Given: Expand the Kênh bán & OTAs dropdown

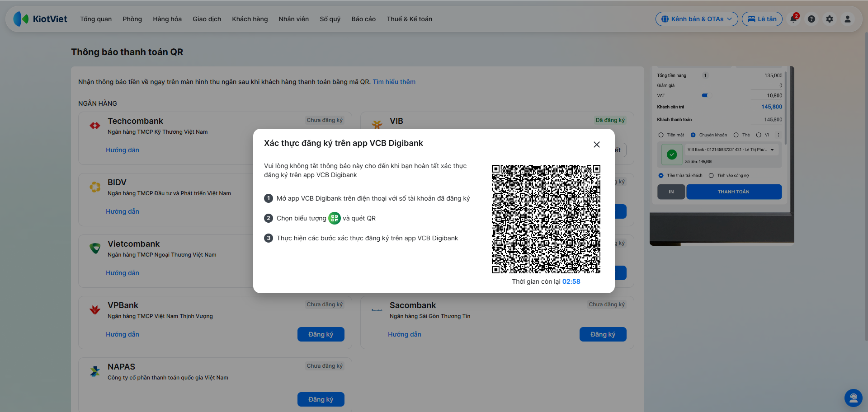Looking at the screenshot, I should click(697, 19).
